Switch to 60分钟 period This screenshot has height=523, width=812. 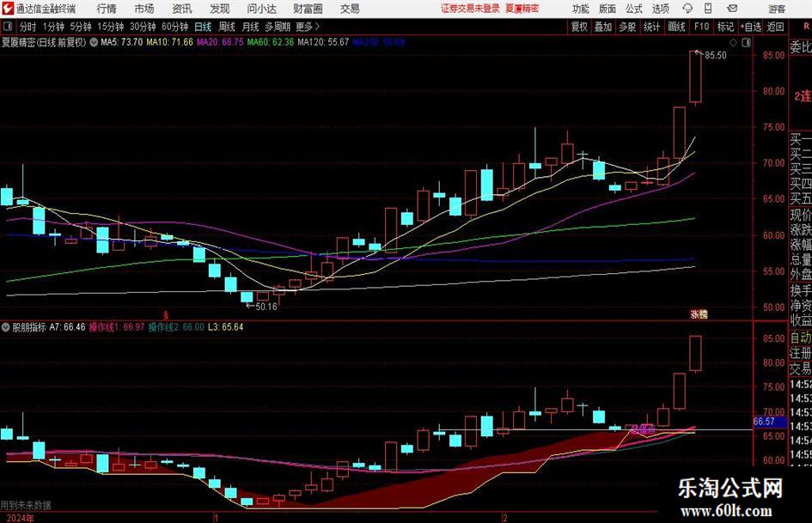click(175, 27)
